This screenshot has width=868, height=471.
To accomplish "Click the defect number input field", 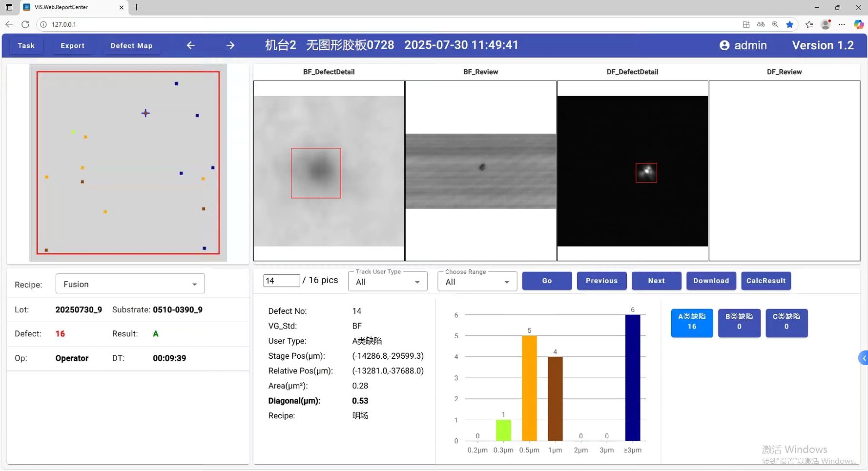I will pyautogui.click(x=281, y=281).
